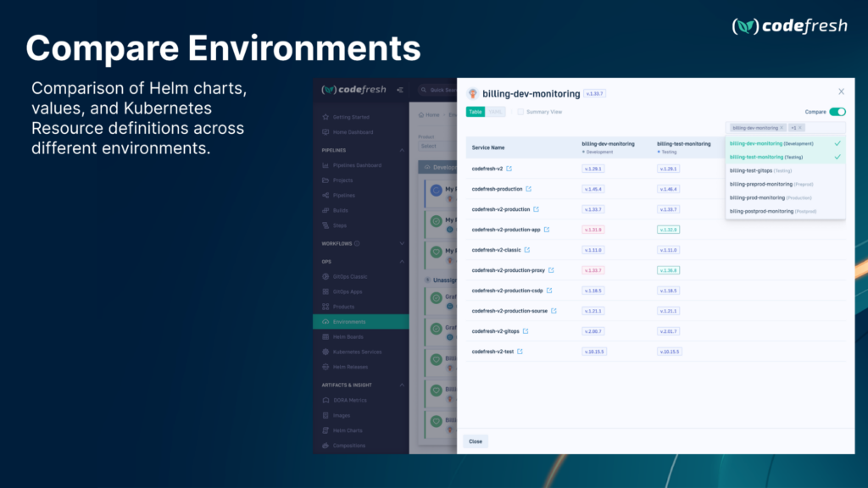Open external link for codefresh-v2-production-proxy
The image size is (868, 488).
pyautogui.click(x=551, y=270)
